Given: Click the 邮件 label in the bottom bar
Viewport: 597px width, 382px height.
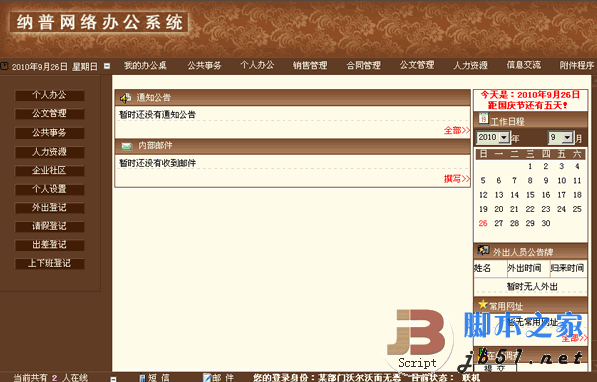Looking at the screenshot, I should point(223,378).
